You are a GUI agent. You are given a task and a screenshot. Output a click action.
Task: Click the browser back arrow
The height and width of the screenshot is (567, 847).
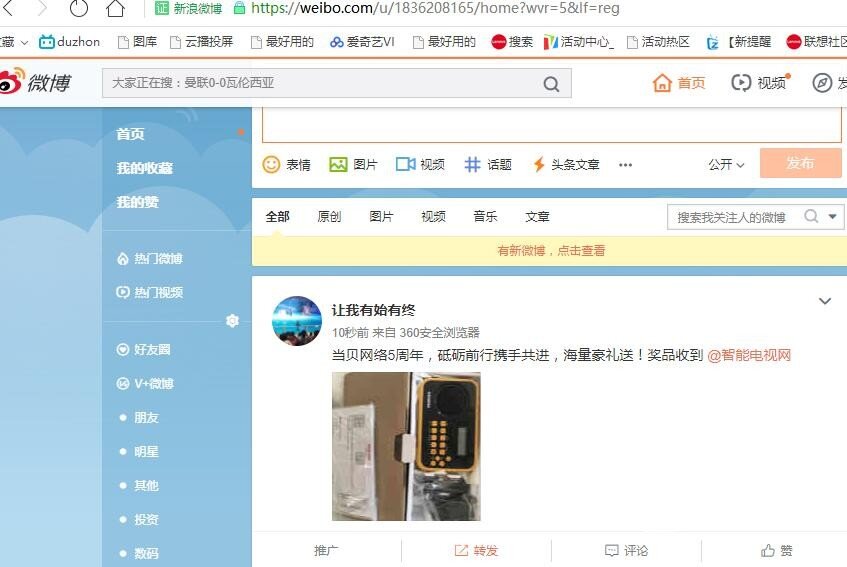click(8, 8)
